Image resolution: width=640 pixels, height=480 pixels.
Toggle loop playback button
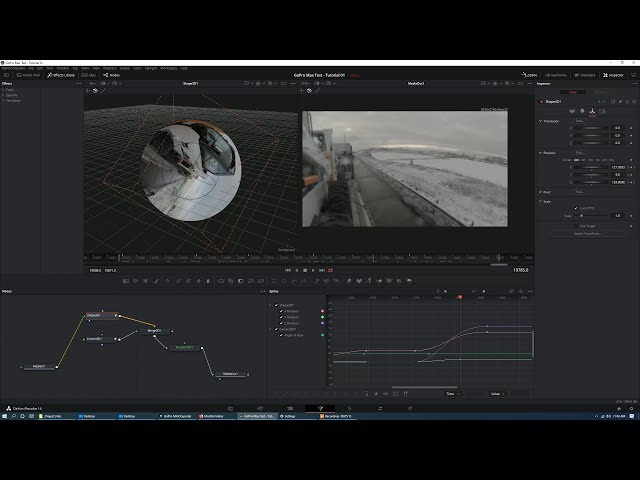click(331, 270)
